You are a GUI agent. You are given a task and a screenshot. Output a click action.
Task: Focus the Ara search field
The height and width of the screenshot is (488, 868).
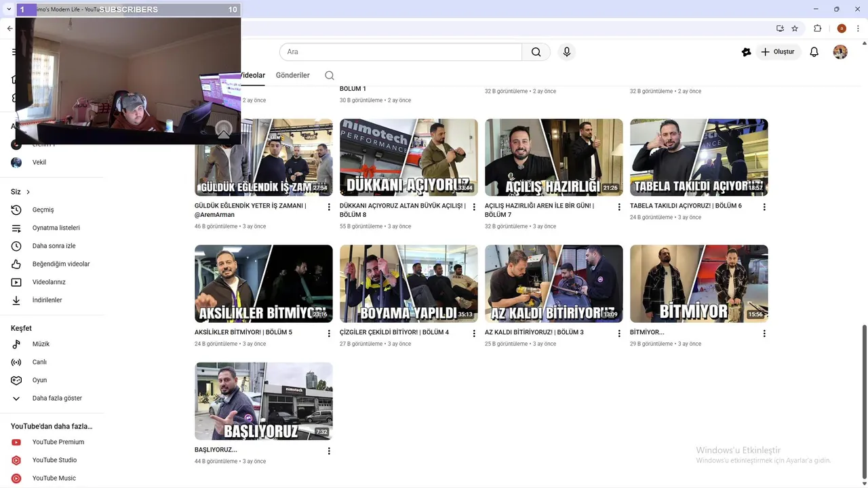pos(401,52)
